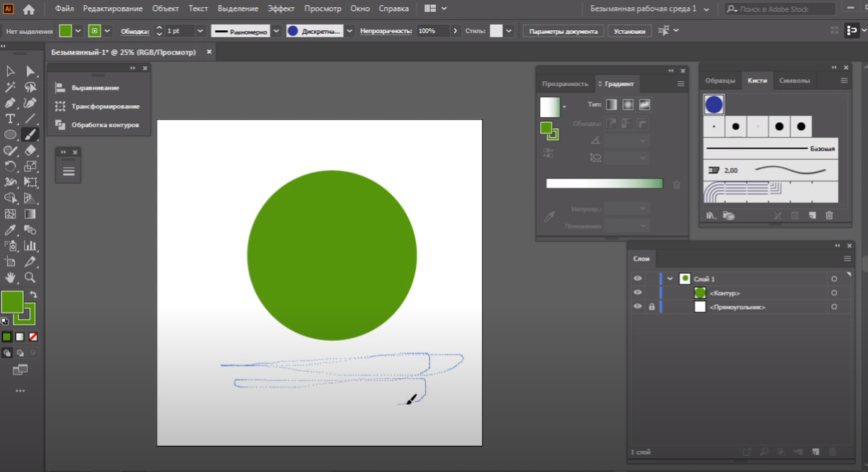Choose the radial gradient type icon
This screenshot has height=472, width=868.
pyautogui.click(x=628, y=105)
